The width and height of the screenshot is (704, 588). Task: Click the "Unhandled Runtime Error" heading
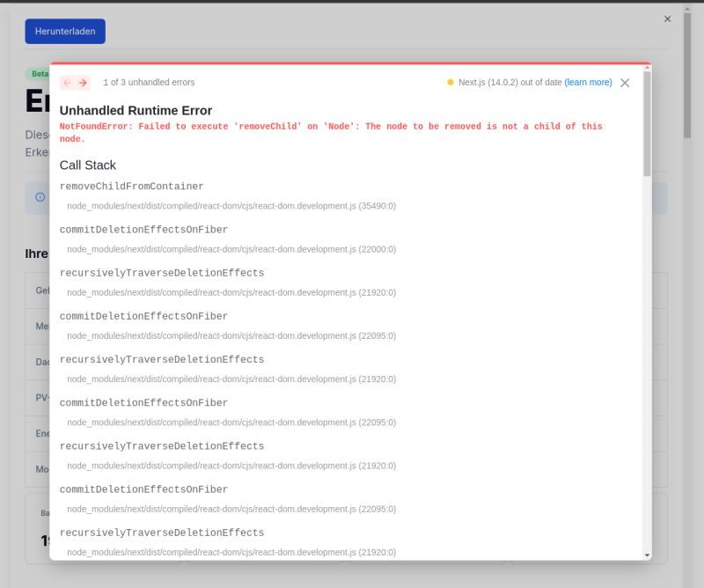[135, 110]
